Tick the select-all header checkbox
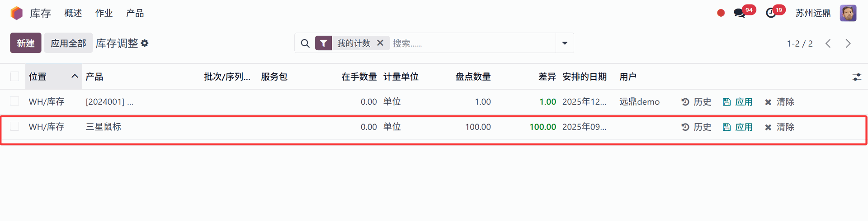The height and width of the screenshot is (221, 868). click(x=15, y=77)
